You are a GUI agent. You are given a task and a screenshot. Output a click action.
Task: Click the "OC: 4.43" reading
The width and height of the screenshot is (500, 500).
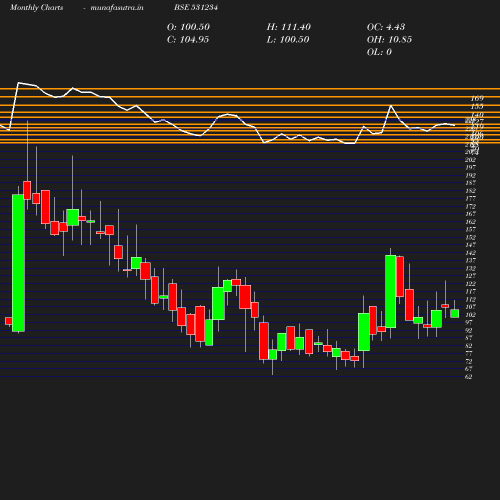coord(386,27)
